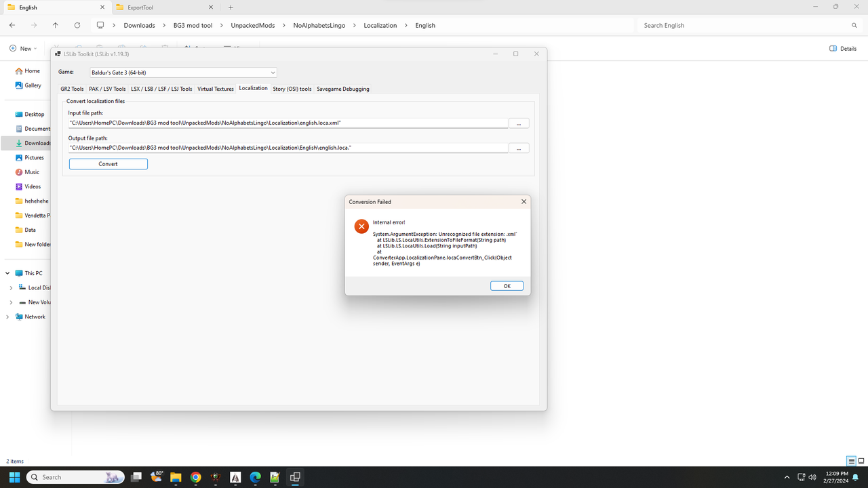
Task: Go up one folder level in Explorer
Action: pos(56,25)
